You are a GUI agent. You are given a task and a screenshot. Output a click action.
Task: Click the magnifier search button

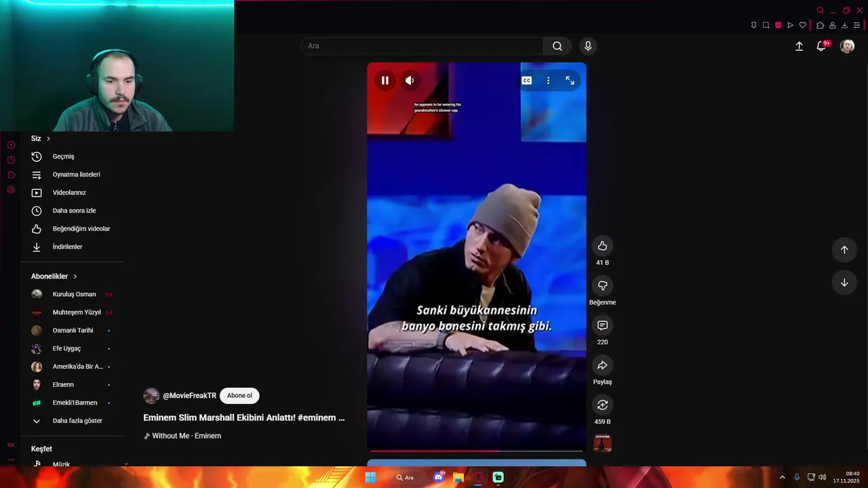pyautogui.click(x=557, y=46)
